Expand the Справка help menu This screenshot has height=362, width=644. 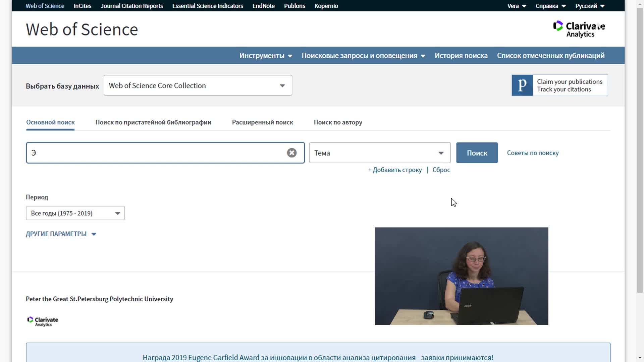pyautogui.click(x=550, y=6)
